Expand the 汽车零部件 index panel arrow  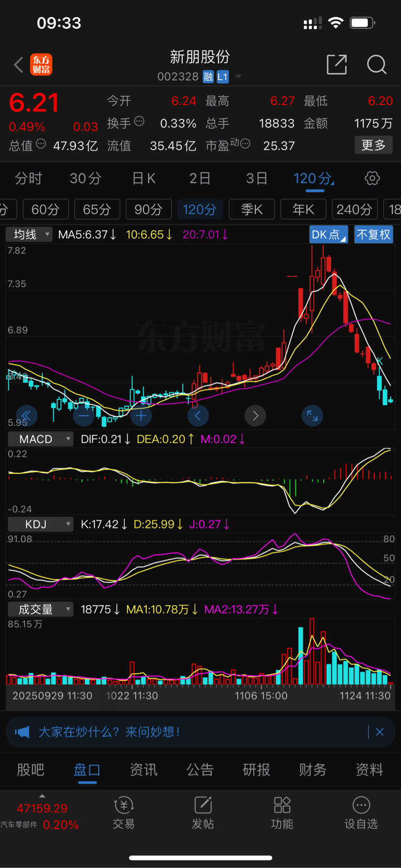[42, 796]
